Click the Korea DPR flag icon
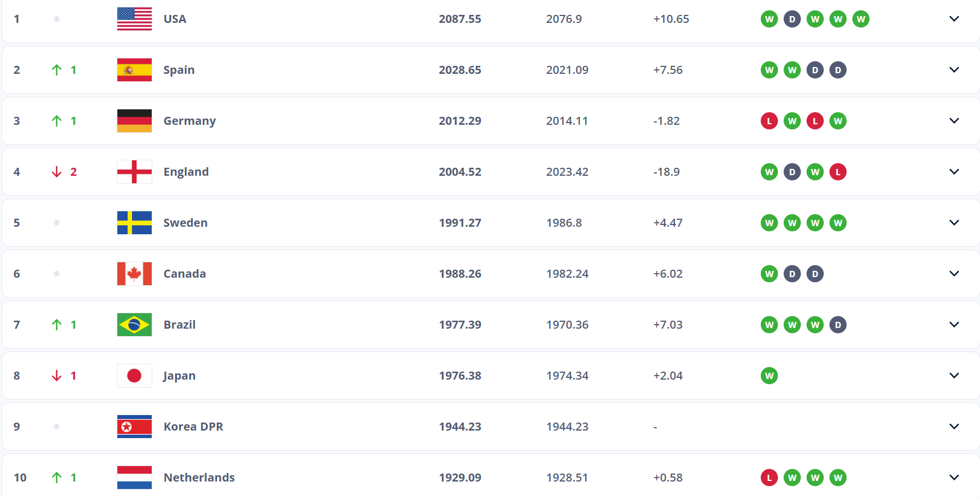Image resolution: width=980 pixels, height=497 pixels. [135, 427]
